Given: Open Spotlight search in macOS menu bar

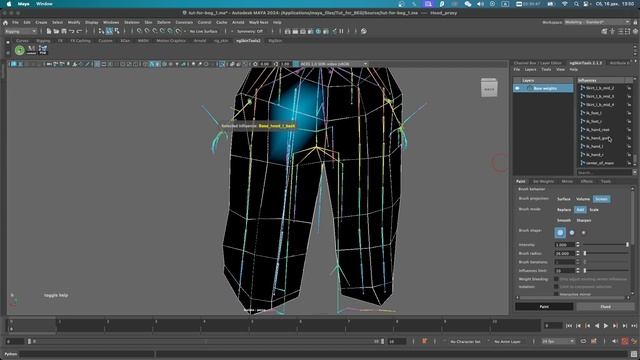Looking at the screenshot, I should [x=576, y=4].
